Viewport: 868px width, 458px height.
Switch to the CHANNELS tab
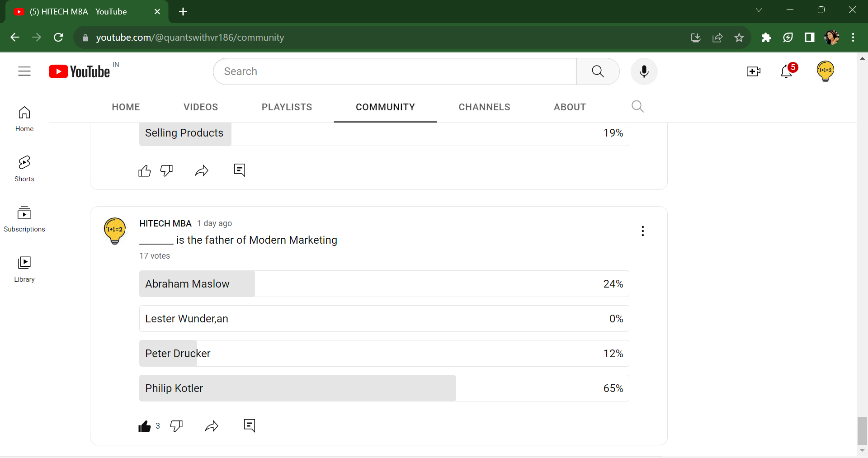tap(484, 107)
